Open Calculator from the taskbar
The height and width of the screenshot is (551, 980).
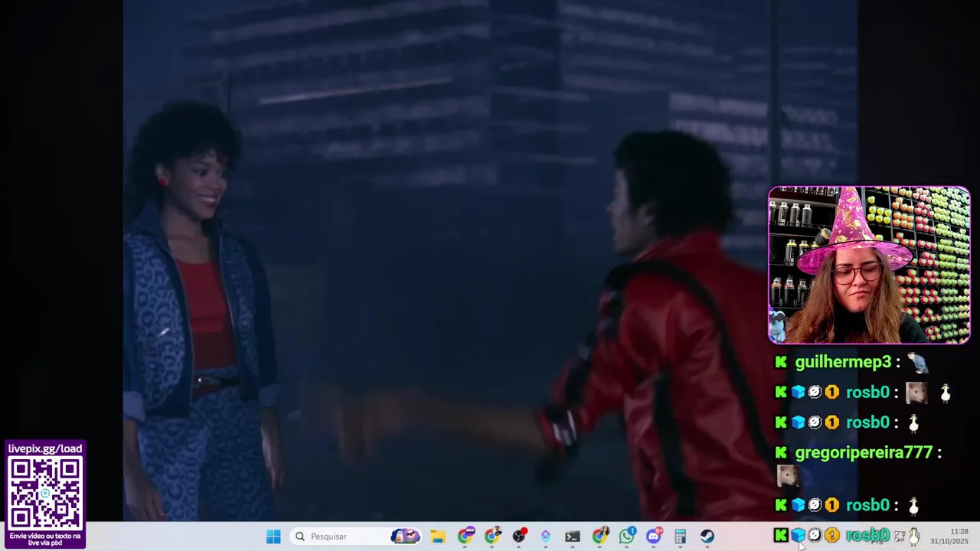click(681, 536)
